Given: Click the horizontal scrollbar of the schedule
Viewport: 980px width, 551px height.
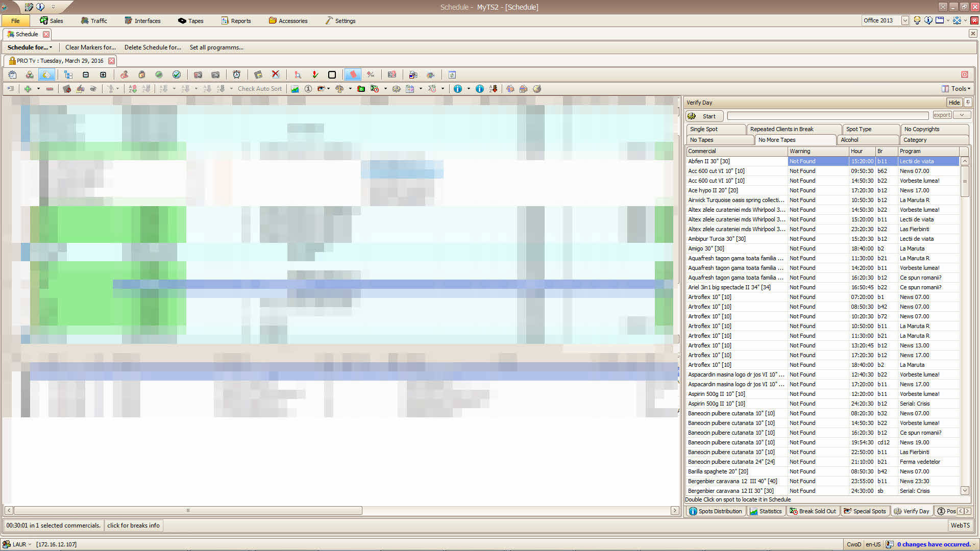Looking at the screenshot, I should point(188,510).
